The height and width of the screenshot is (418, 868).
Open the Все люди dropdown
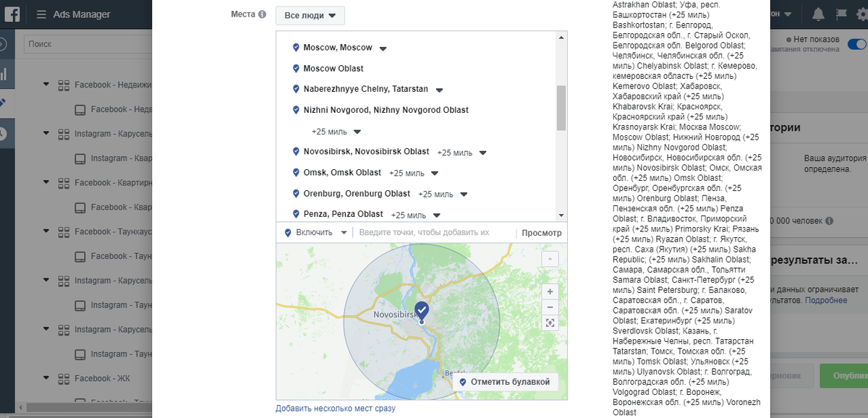click(x=310, y=15)
